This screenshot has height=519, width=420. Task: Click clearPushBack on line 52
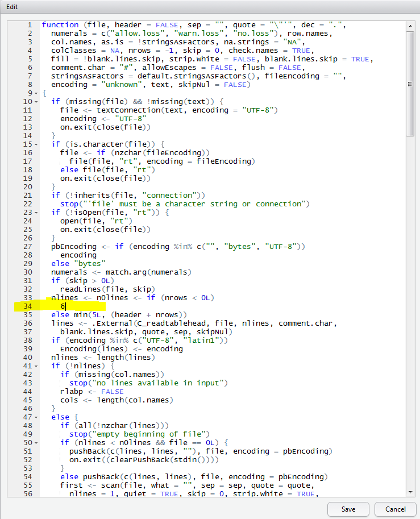point(140,460)
